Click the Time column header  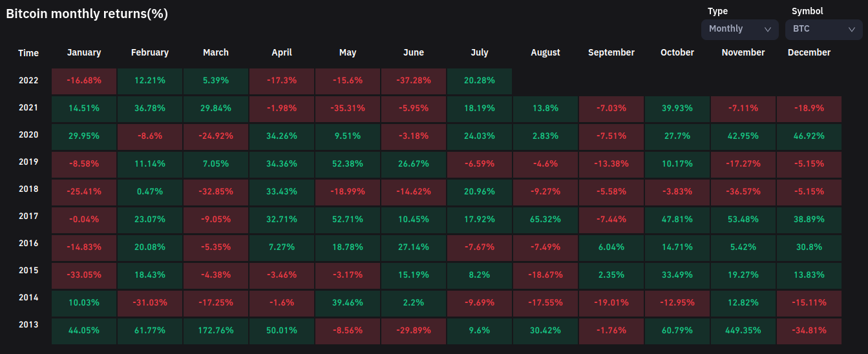28,53
